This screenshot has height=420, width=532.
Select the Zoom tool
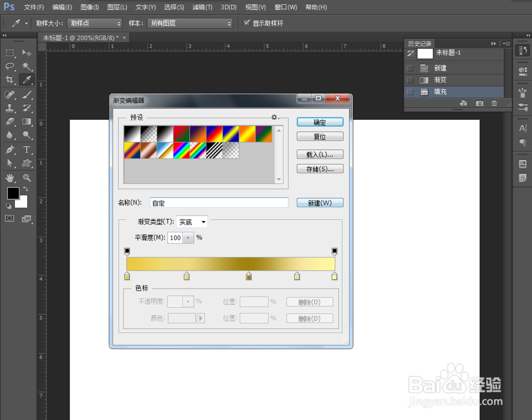point(27,178)
